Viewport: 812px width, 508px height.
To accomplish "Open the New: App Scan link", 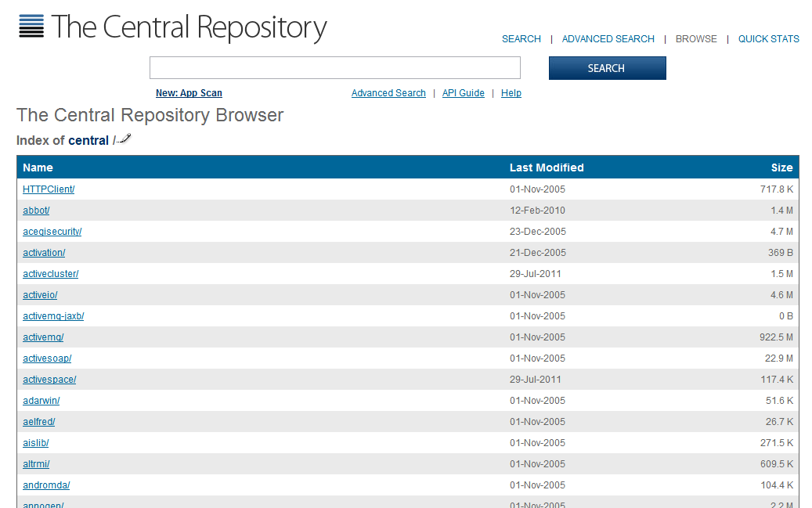I will 189,93.
